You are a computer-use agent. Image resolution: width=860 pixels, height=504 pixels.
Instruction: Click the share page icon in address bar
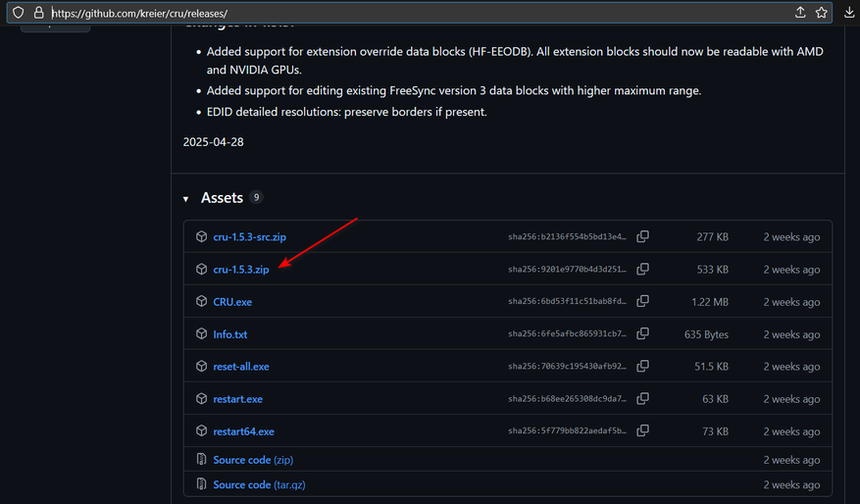800,13
